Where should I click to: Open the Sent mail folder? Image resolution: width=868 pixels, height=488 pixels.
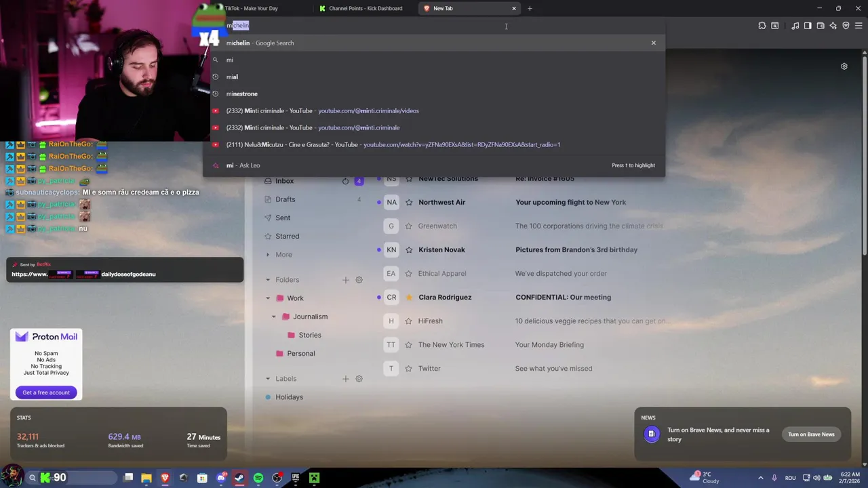[282, 218]
